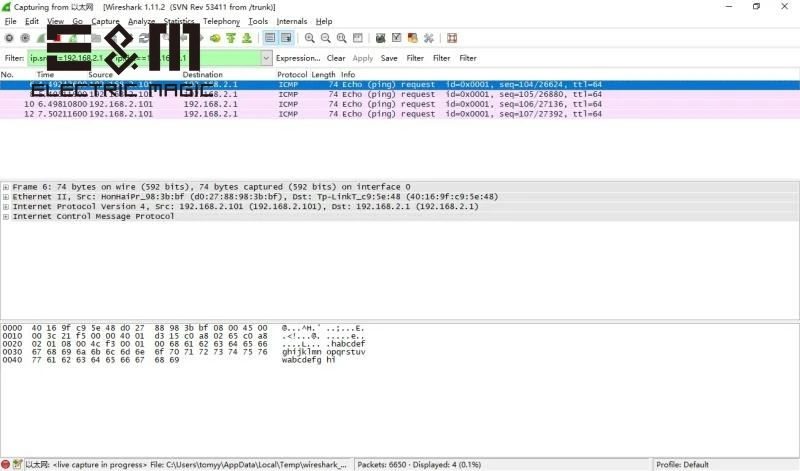800x471 pixels.
Task: Open the Edit menu
Action: (32, 21)
